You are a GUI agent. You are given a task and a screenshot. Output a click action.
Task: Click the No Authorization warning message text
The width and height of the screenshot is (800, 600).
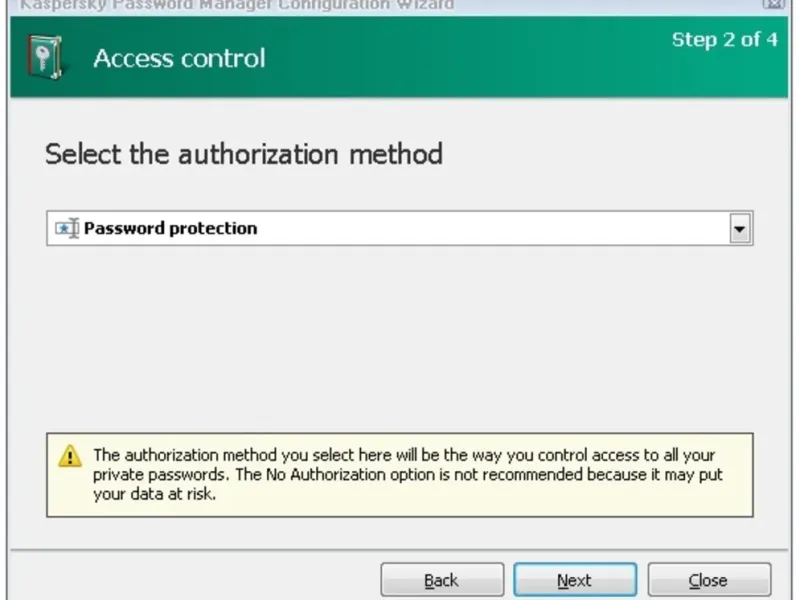tap(407, 475)
